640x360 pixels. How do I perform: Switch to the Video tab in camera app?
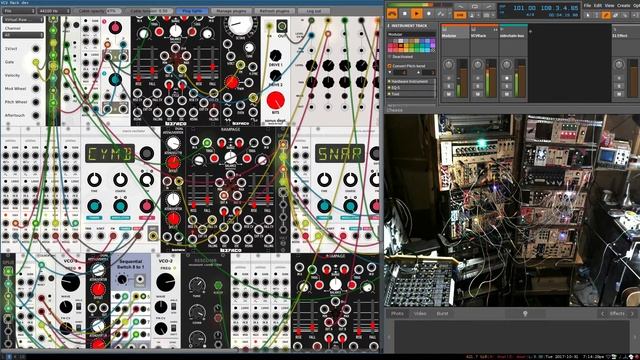[x=420, y=313]
